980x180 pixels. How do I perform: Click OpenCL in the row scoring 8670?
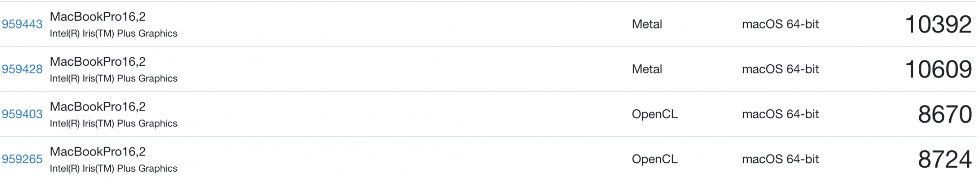point(655,114)
